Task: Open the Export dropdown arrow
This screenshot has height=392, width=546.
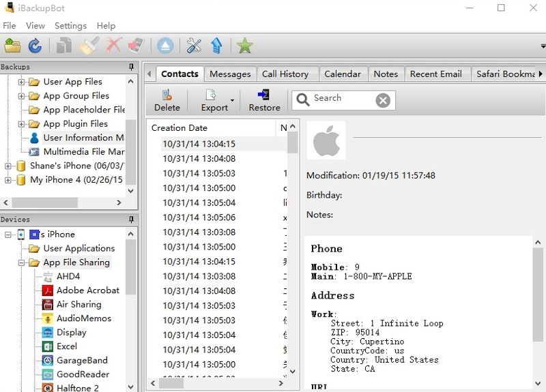Action: pyautogui.click(x=232, y=100)
